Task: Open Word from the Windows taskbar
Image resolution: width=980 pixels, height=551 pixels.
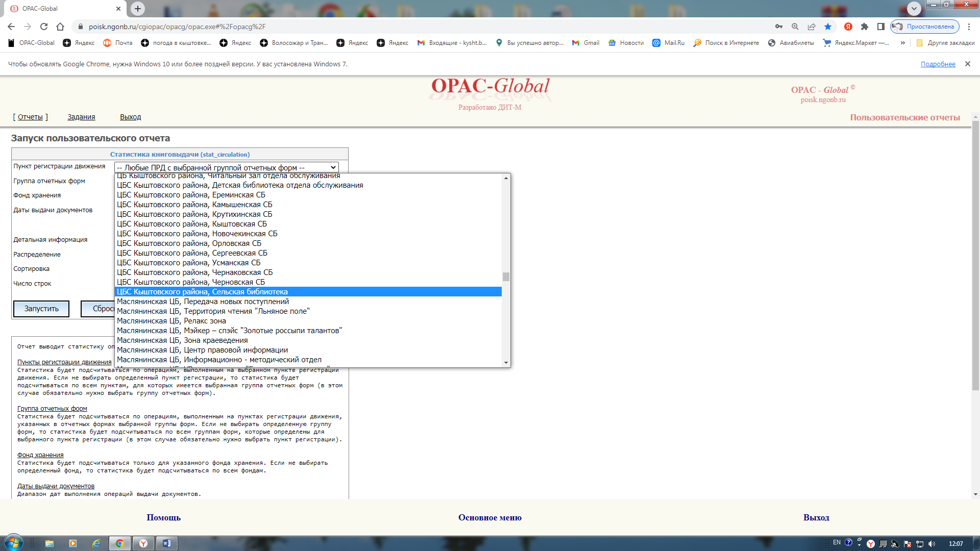Action: click(x=167, y=543)
